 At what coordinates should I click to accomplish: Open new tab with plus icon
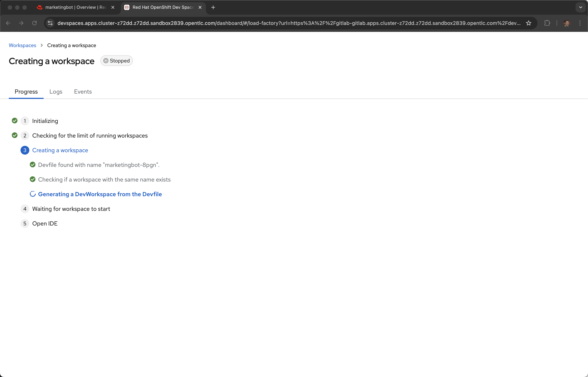click(x=213, y=7)
